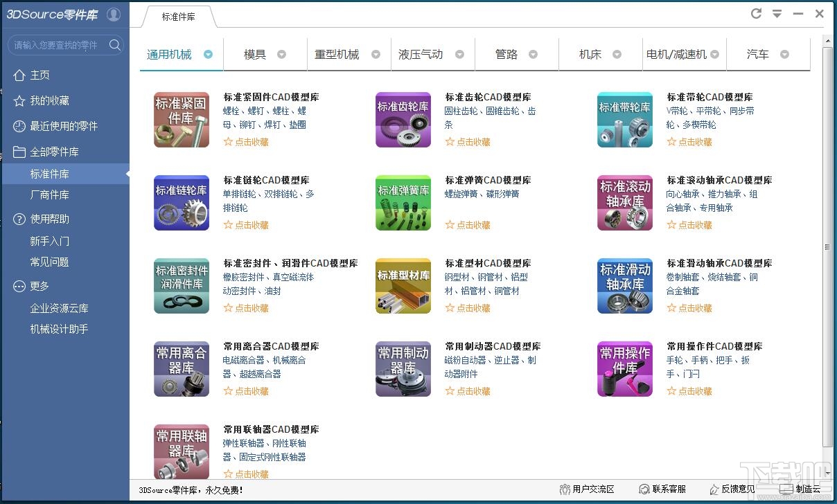Click the refresh icon in the title bar
Viewport: 837px width, 504px height.
coord(755,12)
